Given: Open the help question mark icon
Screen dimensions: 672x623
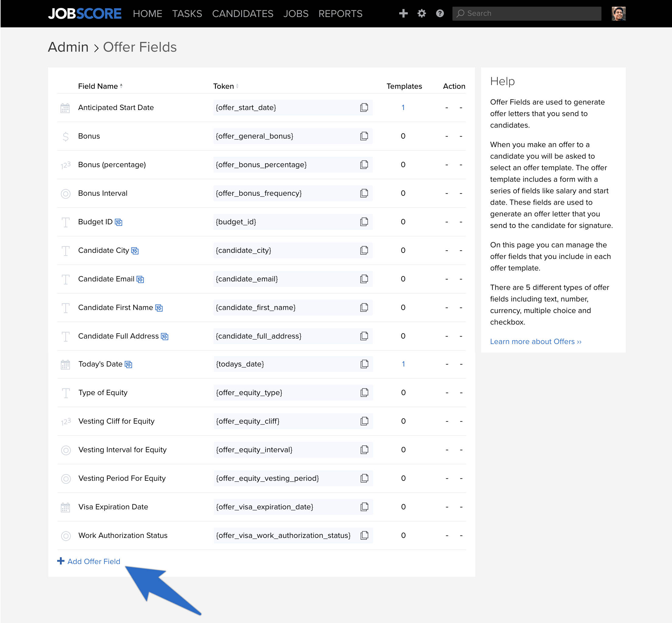Looking at the screenshot, I should click(x=440, y=13).
